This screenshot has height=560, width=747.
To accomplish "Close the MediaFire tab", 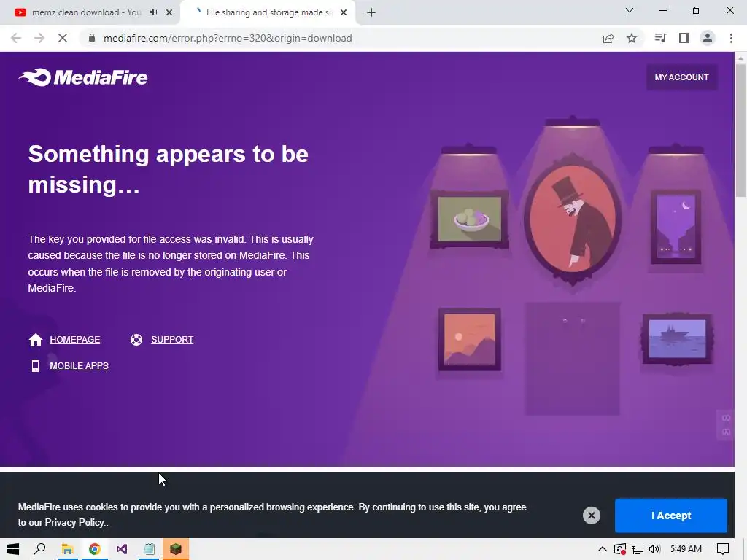I will click(344, 12).
